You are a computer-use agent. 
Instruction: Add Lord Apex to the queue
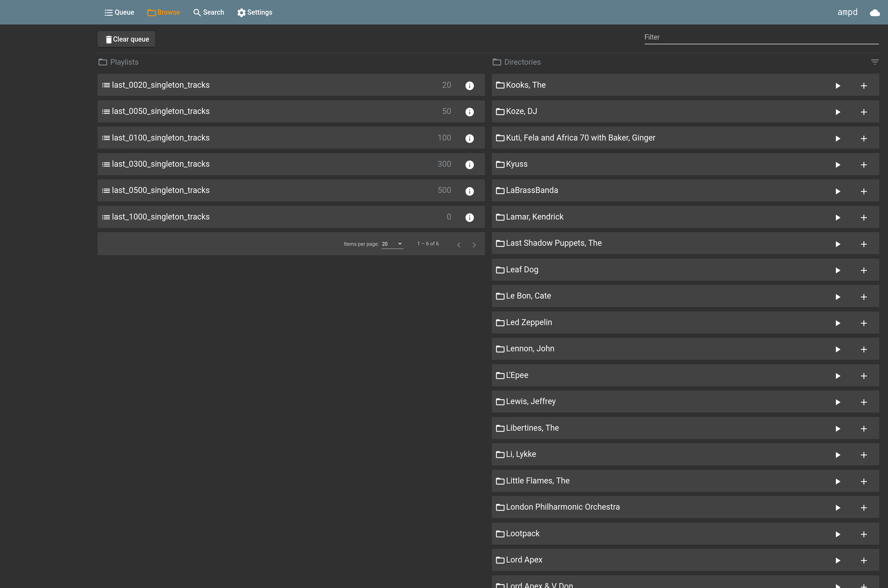tap(864, 561)
